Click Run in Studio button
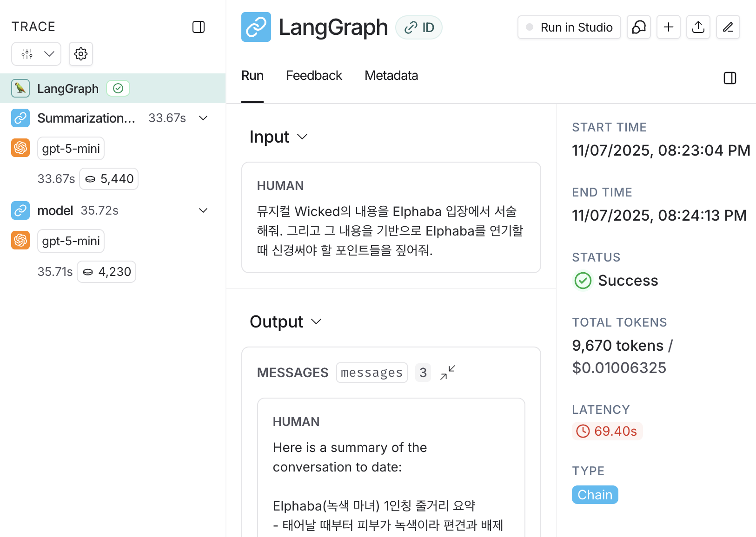 [x=569, y=27]
